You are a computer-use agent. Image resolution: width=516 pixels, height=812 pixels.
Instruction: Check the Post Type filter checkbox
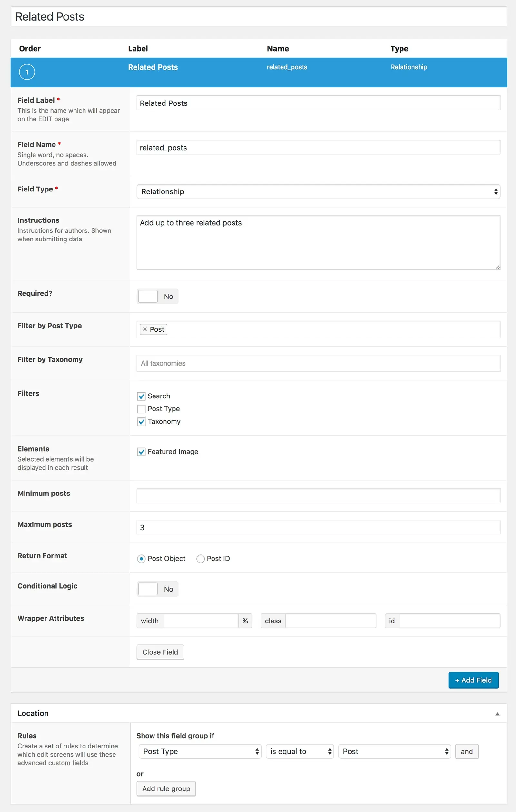coord(141,409)
